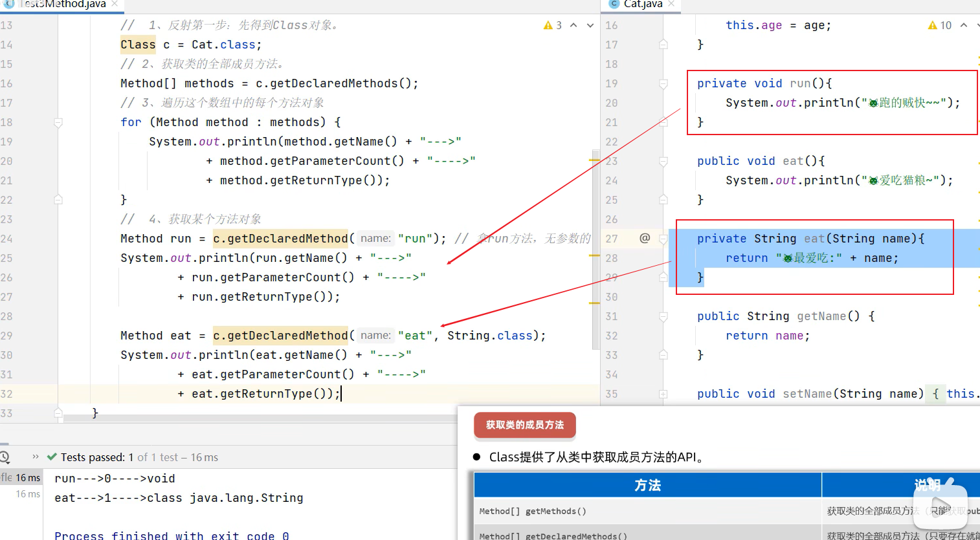This screenshot has height=540, width=980.
Task: Switch to the Test3Method.java editor tab
Action: (x=63, y=4)
